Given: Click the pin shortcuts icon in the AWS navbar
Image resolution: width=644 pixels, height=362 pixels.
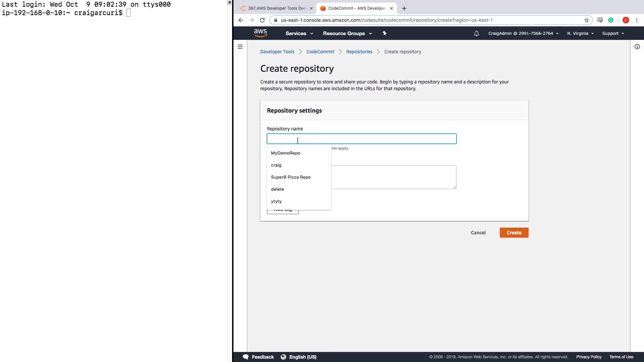Looking at the screenshot, I should click(x=385, y=33).
